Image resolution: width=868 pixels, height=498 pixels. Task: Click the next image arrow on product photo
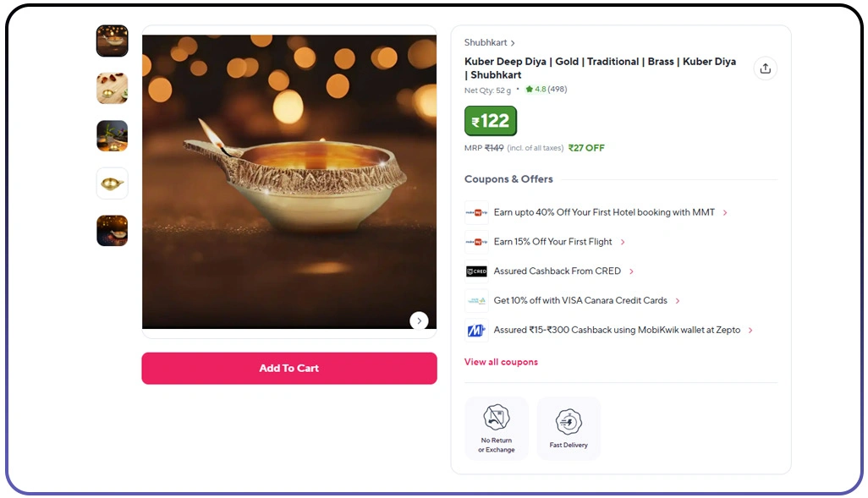click(x=419, y=320)
